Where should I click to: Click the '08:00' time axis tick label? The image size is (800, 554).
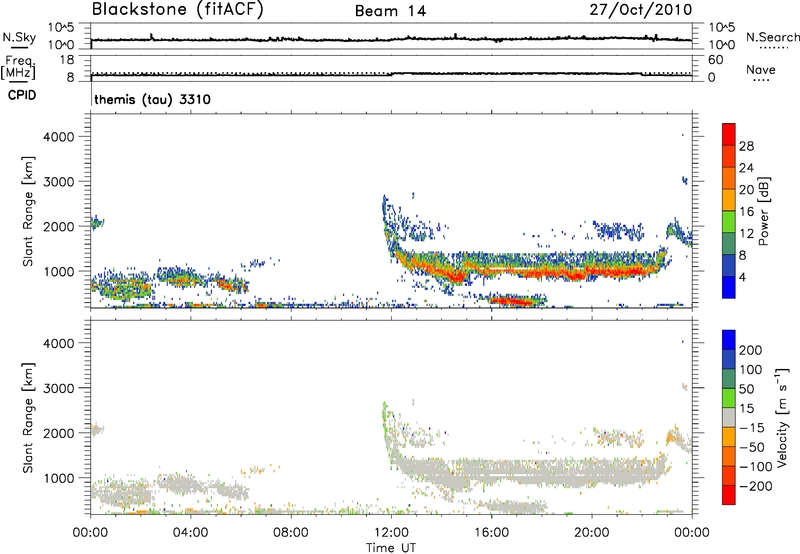click(291, 533)
